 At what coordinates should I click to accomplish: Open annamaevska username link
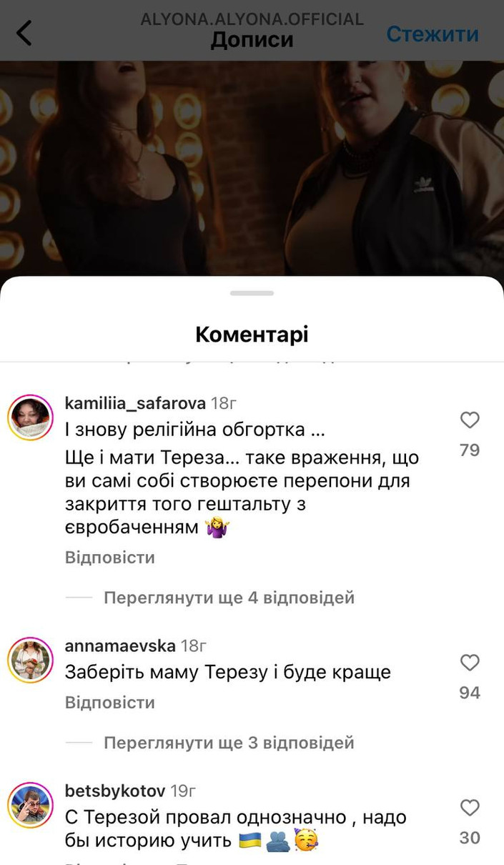tap(120, 646)
